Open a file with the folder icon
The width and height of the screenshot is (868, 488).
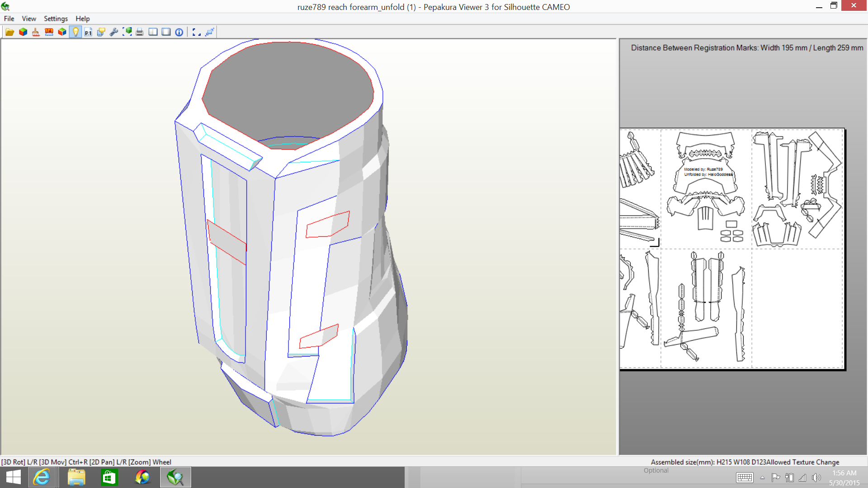[x=9, y=32]
